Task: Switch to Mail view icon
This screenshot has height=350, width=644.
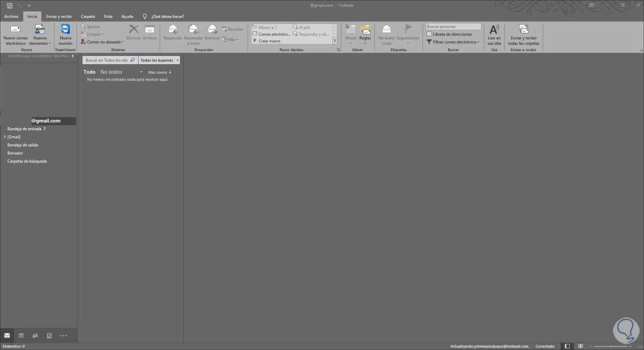Action: coord(7,335)
